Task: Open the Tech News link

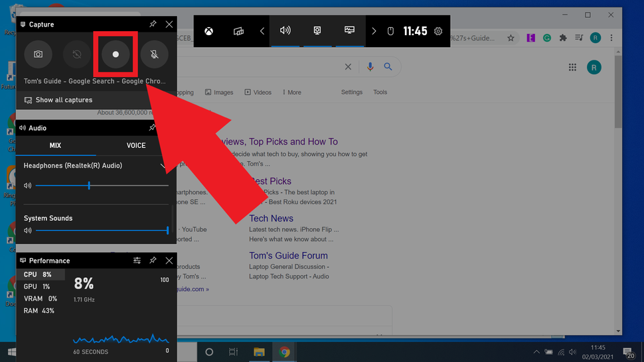Action: point(271,219)
